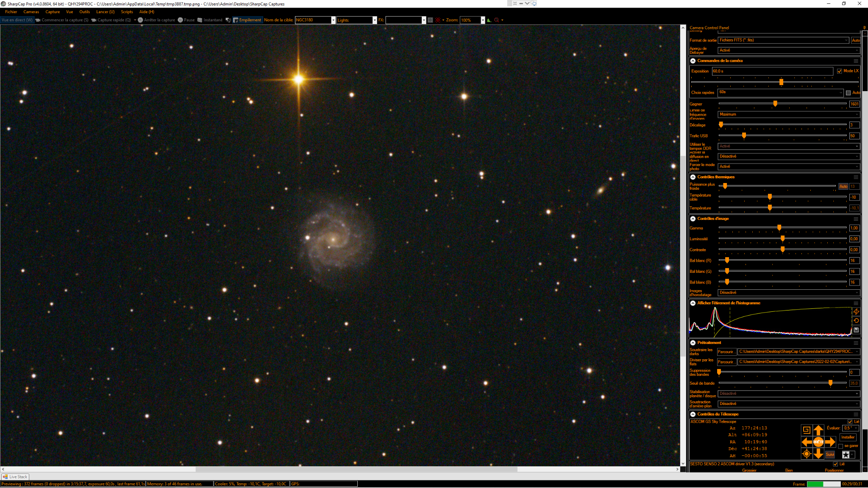Click the star icon in telescope controls

846,455
